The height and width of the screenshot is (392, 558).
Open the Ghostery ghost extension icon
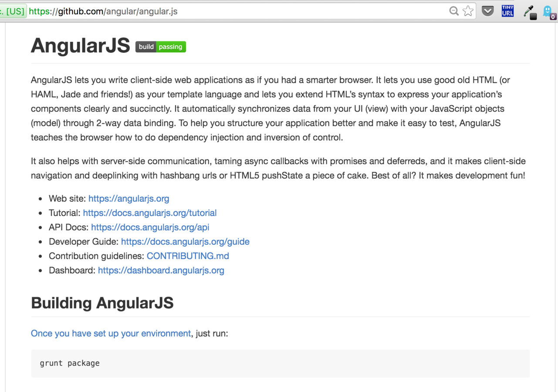(548, 12)
